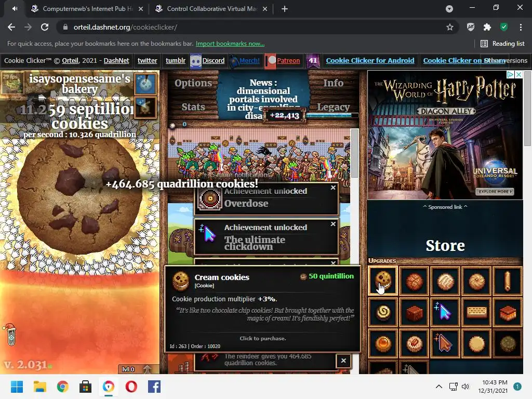
Task: Open the twitter link
Action: (x=147, y=60)
